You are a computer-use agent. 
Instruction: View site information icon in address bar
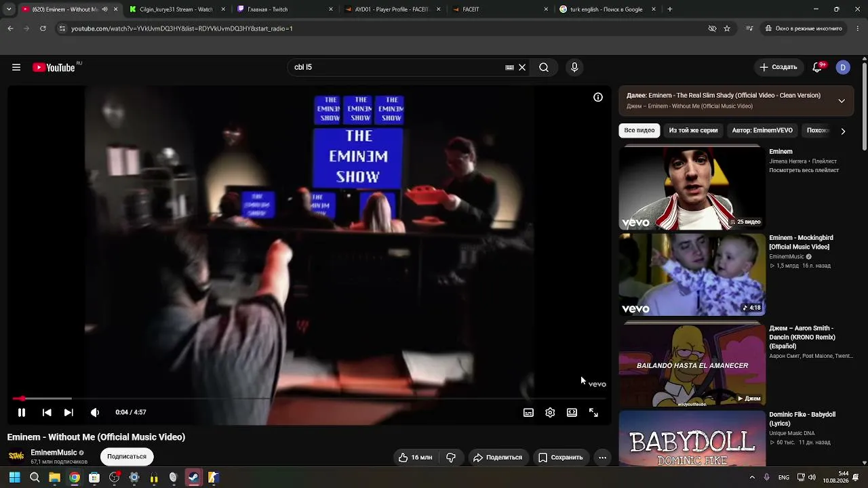point(62,28)
